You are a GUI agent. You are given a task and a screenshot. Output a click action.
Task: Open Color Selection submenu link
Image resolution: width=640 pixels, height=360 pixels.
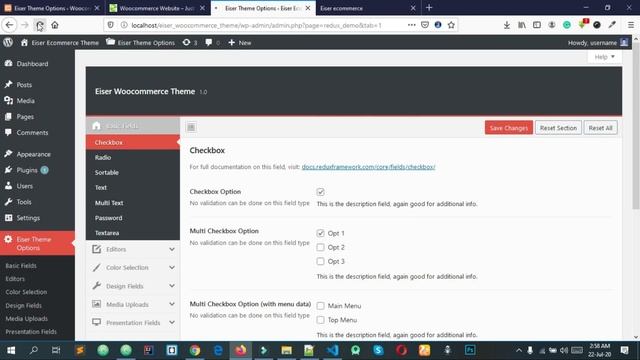pyautogui.click(x=26, y=292)
